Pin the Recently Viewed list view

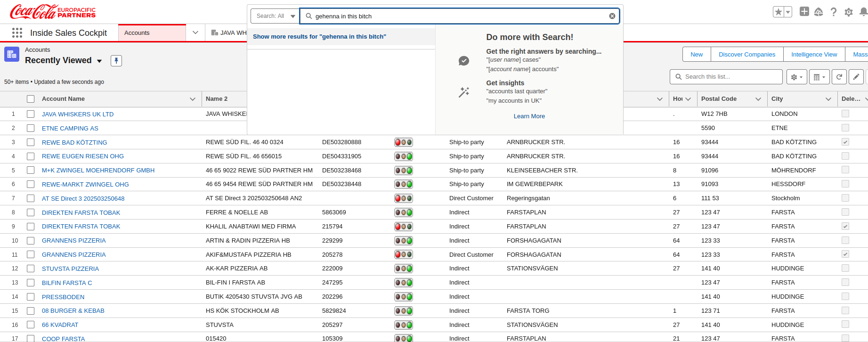pos(116,60)
